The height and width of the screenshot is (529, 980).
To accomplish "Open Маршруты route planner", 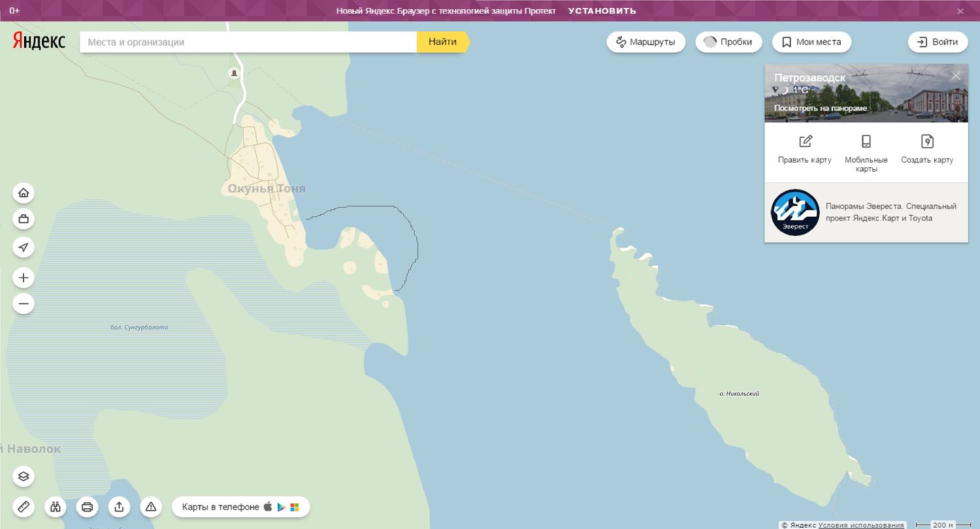I will click(x=645, y=42).
